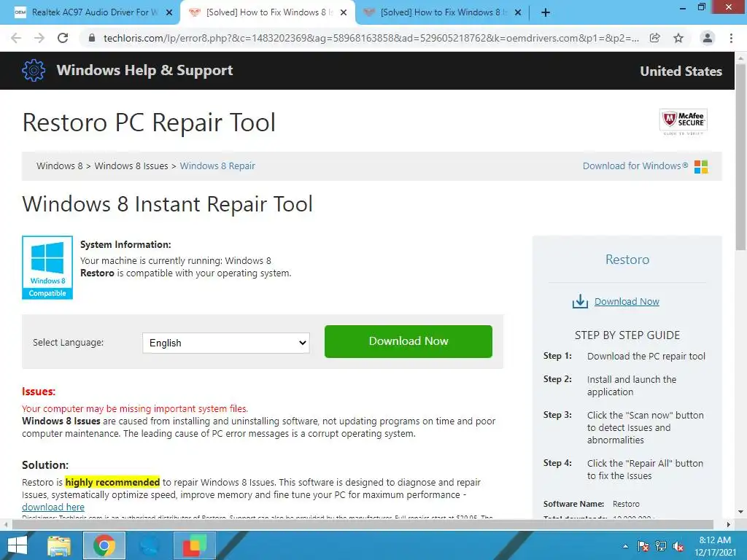Click the green Download Now button
This screenshot has width=747, height=560.
point(409,341)
